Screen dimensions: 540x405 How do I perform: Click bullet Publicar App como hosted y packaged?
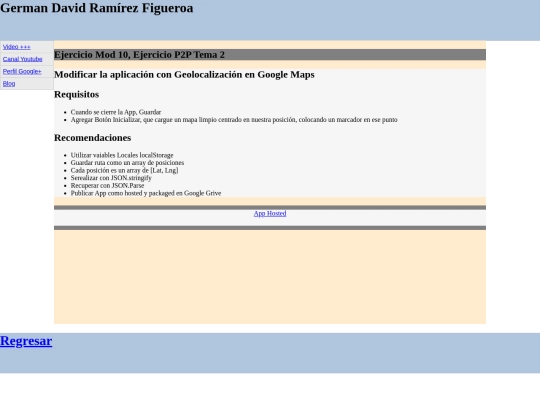tap(146, 193)
